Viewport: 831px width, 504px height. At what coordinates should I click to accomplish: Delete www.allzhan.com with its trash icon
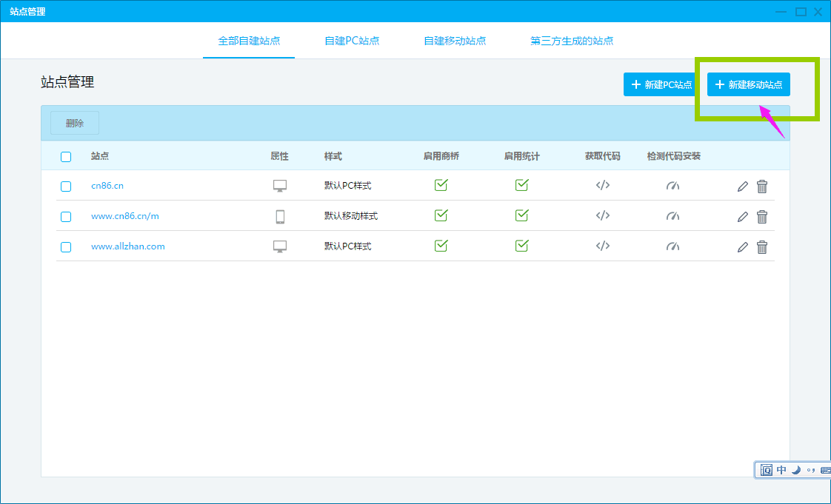[x=762, y=246]
